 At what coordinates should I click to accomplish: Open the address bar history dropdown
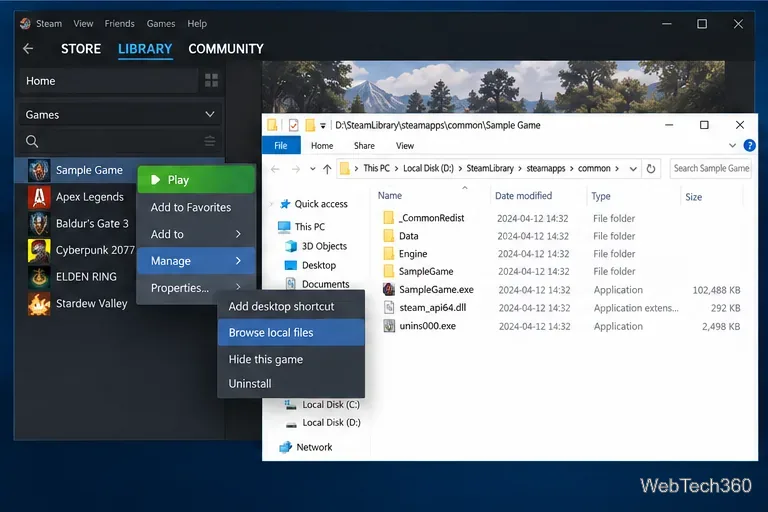[633, 169]
